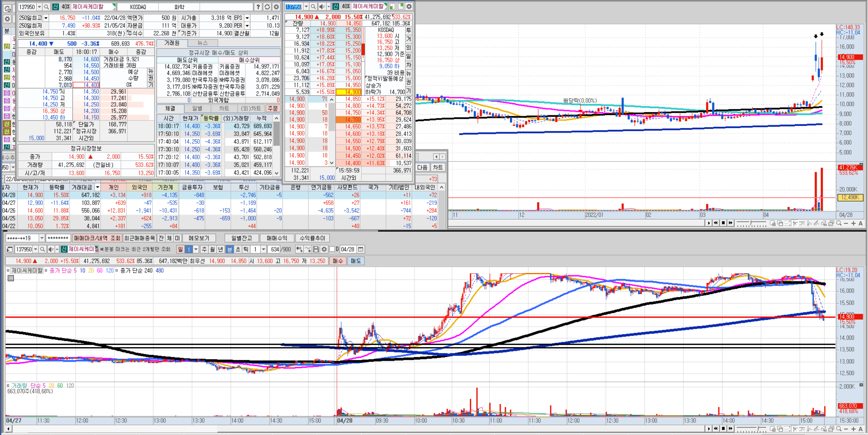Switch to (외)차트 tab

pyautogui.click(x=251, y=108)
